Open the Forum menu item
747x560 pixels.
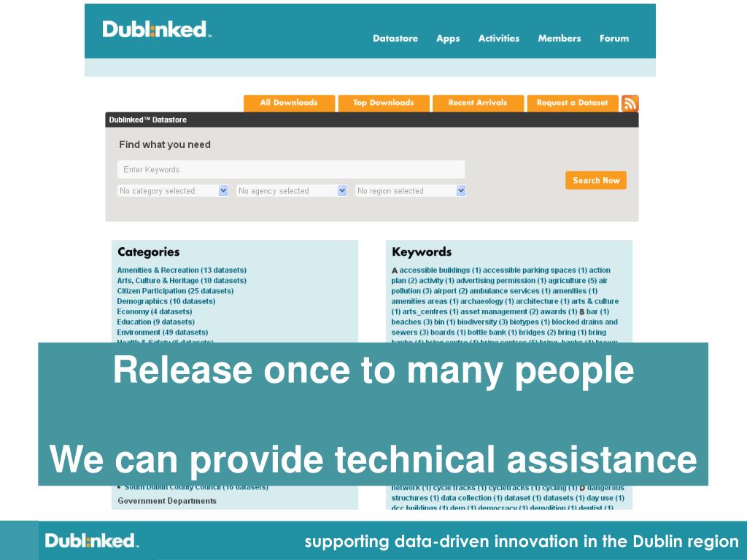point(614,39)
